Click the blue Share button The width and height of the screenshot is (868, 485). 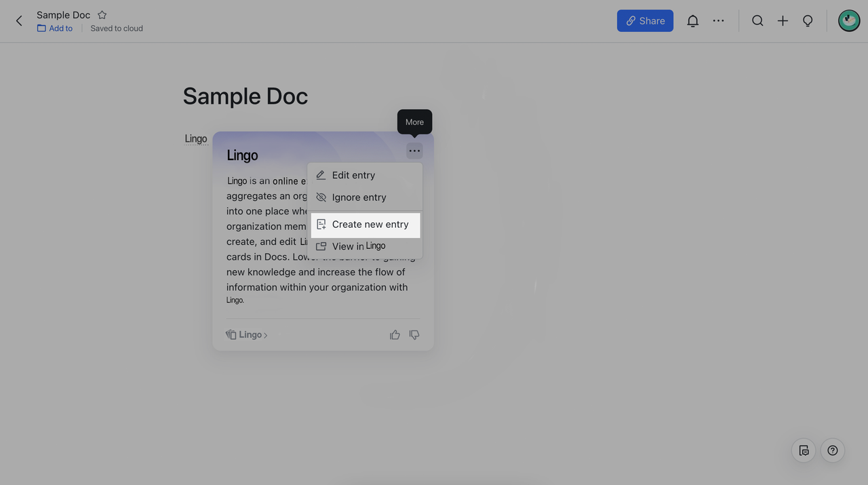point(645,21)
